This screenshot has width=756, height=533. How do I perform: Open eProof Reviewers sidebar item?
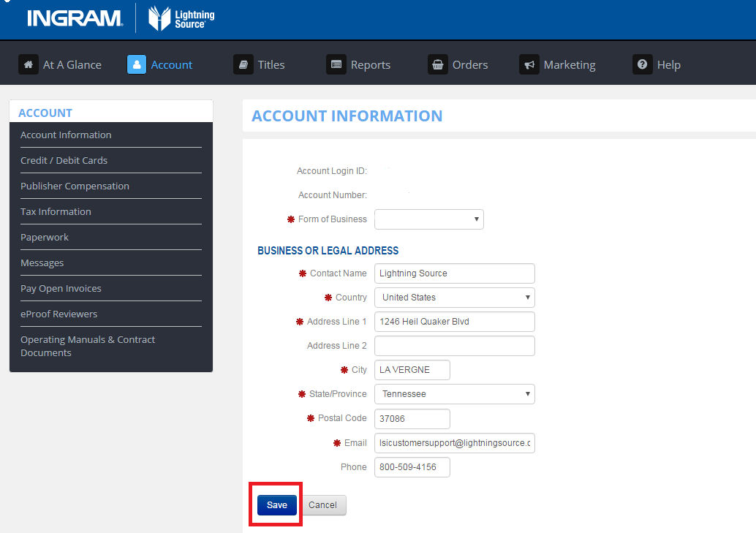pyautogui.click(x=59, y=314)
